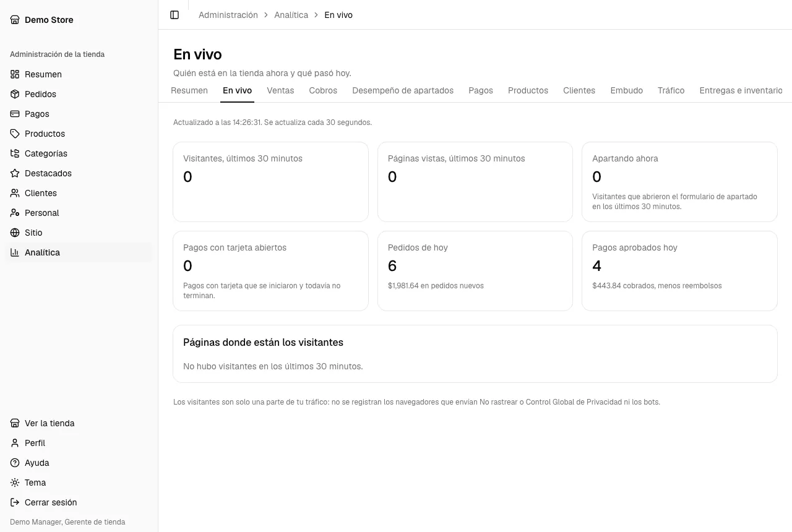Open the Ventas tab

[x=280, y=90]
